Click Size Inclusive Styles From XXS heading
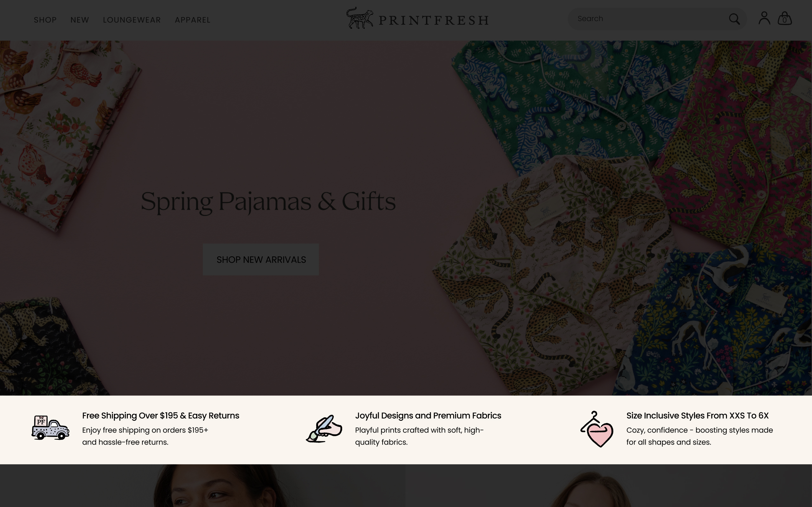This screenshot has width=812, height=507. [x=697, y=415]
